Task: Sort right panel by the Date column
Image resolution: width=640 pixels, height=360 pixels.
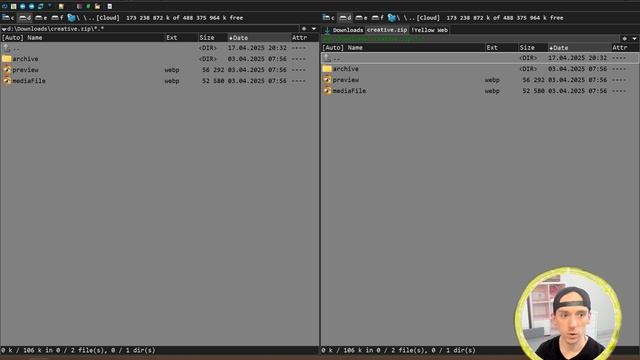Action: [579, 48]
